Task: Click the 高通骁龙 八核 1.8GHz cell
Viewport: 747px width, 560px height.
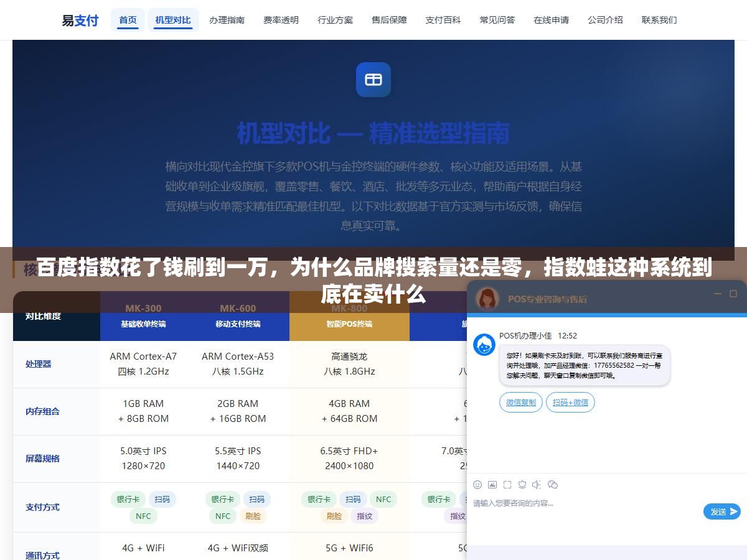Action: point(349,364)
